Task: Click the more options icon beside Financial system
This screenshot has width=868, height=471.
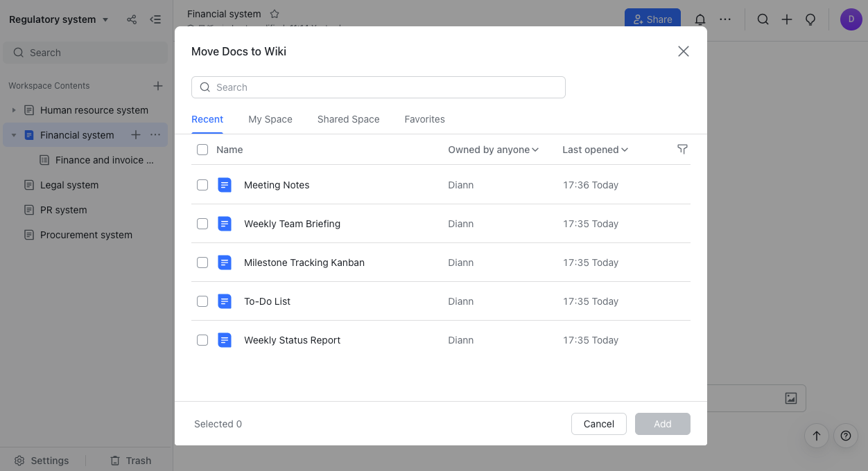Action: pos(155,135)
